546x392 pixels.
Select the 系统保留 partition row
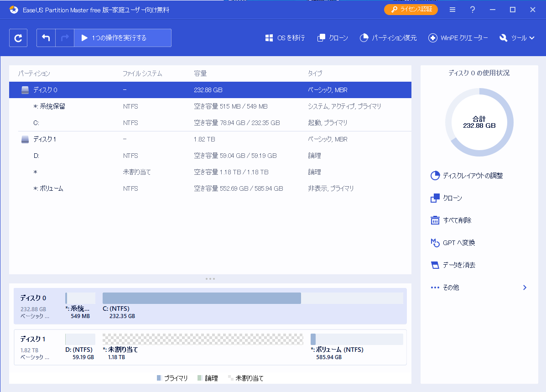pyautogui.click(x=210, y=106)
